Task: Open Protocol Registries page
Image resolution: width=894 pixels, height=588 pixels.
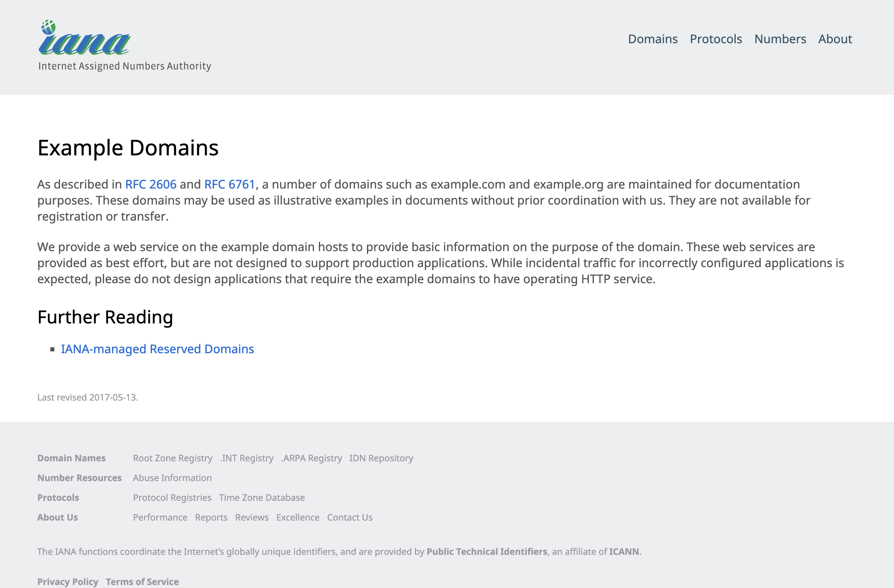Action: point(172,497)
